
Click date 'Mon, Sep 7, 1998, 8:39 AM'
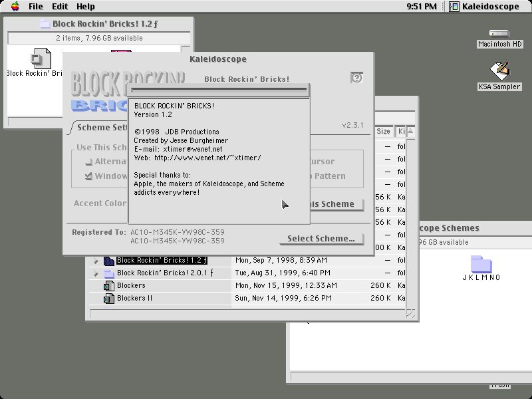coord(281,260)
